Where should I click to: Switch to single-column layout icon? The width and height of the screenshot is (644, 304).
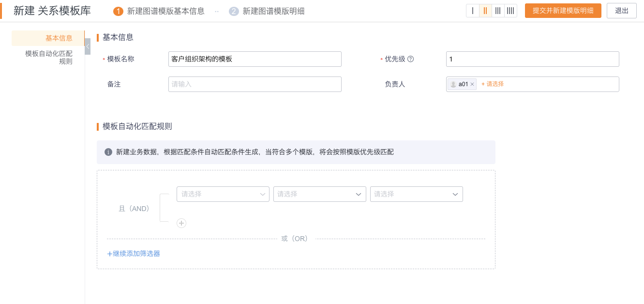pyautogui.click(x=473, y=11)
